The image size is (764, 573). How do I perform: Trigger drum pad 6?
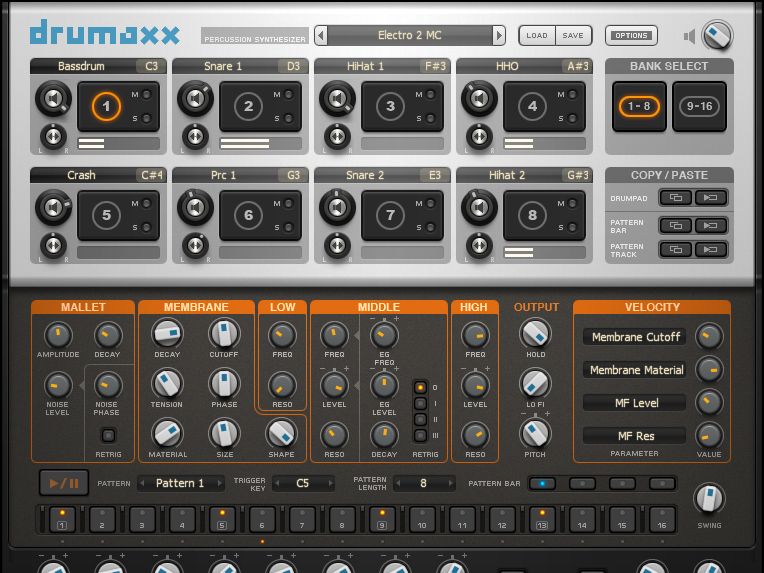(248, 215)
